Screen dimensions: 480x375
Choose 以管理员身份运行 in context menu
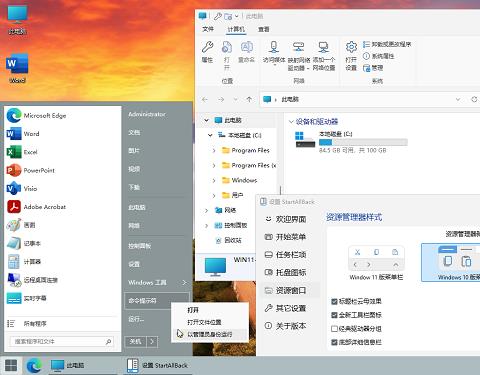tap(210, 334)
